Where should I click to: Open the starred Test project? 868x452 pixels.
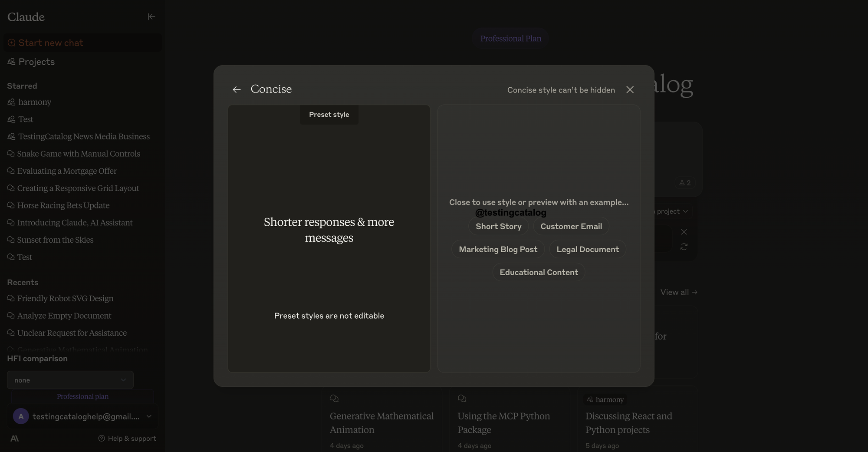click(20, 119)
